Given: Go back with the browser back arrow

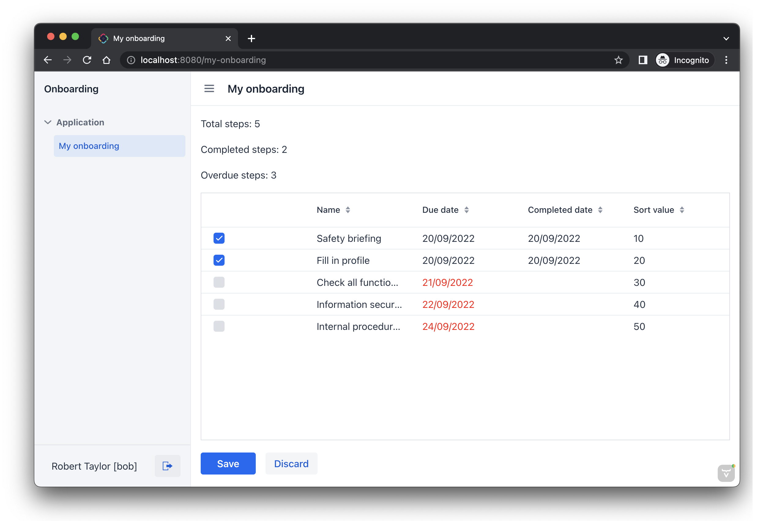Looking at the screenshot, I should coord(48,60).
